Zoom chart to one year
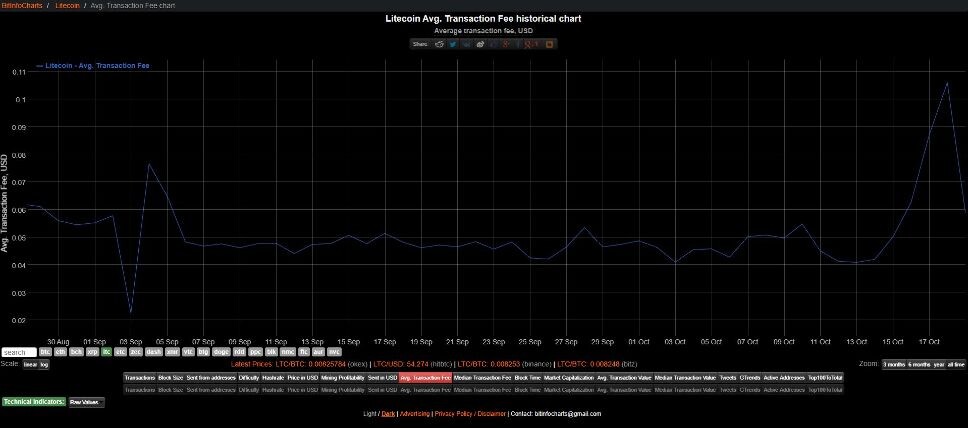968x428 pixels. [x=939, y=364]
